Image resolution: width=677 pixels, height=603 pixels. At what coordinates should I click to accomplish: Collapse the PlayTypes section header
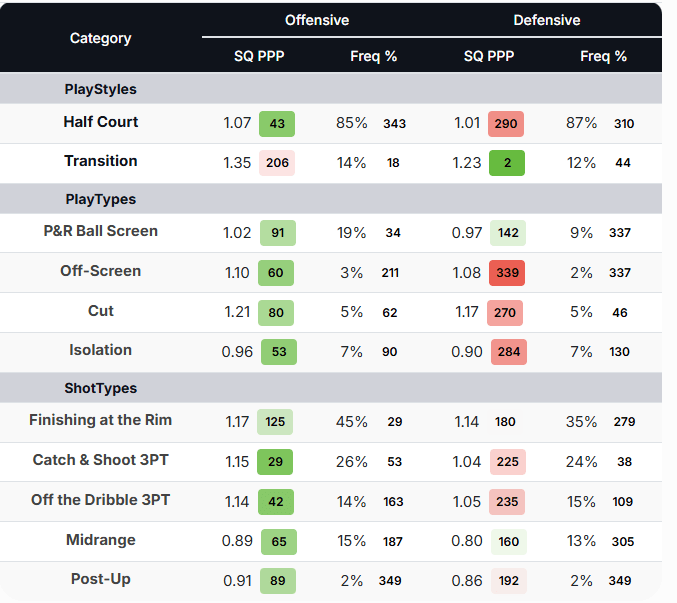(x=100, y=199)
